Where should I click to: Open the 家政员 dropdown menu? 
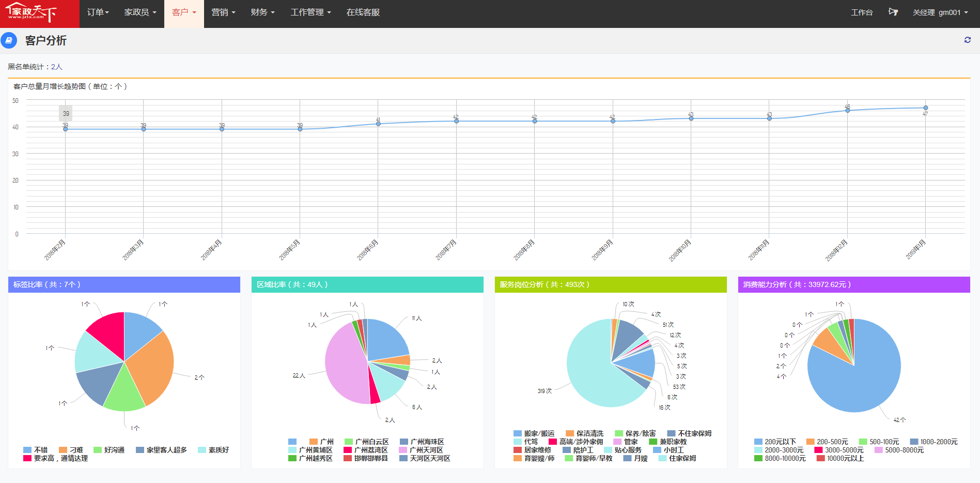pos(140,12)
